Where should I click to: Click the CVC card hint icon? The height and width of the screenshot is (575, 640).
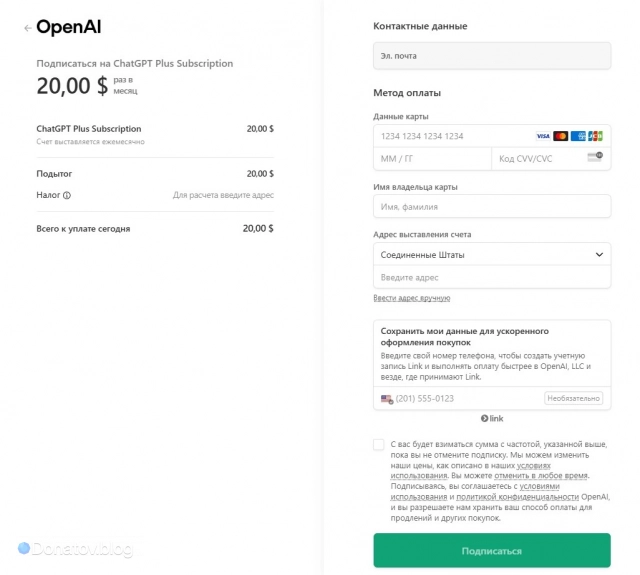[x=595, y=157]
